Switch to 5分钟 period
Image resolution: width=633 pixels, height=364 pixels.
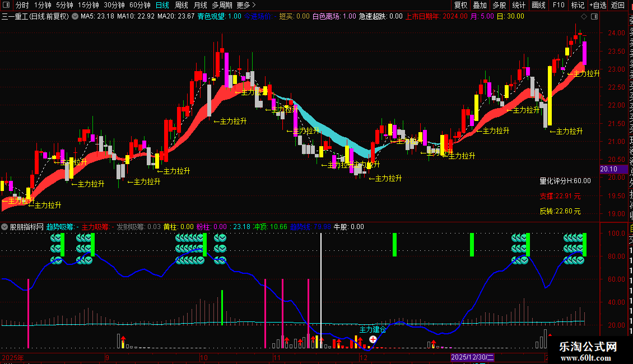[64, 5]
